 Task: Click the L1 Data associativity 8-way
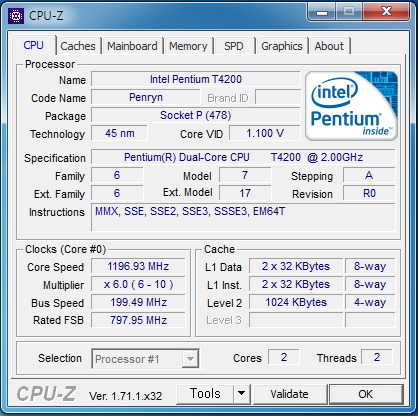point(370,266)
